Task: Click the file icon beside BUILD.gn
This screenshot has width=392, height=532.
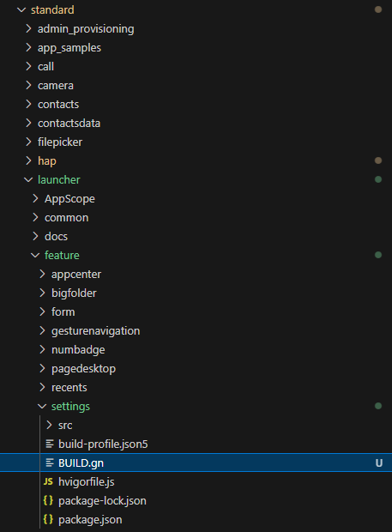Action: [50, 462]
